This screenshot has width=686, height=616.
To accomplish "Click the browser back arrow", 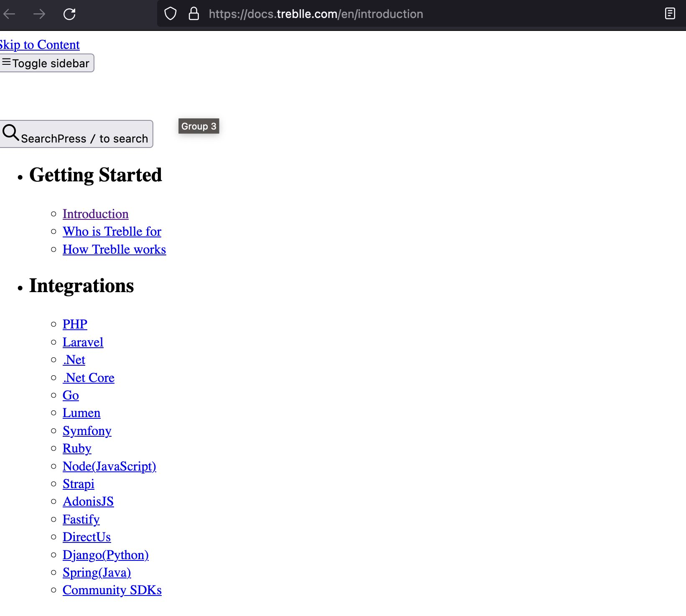I will [x=9, y=14].
